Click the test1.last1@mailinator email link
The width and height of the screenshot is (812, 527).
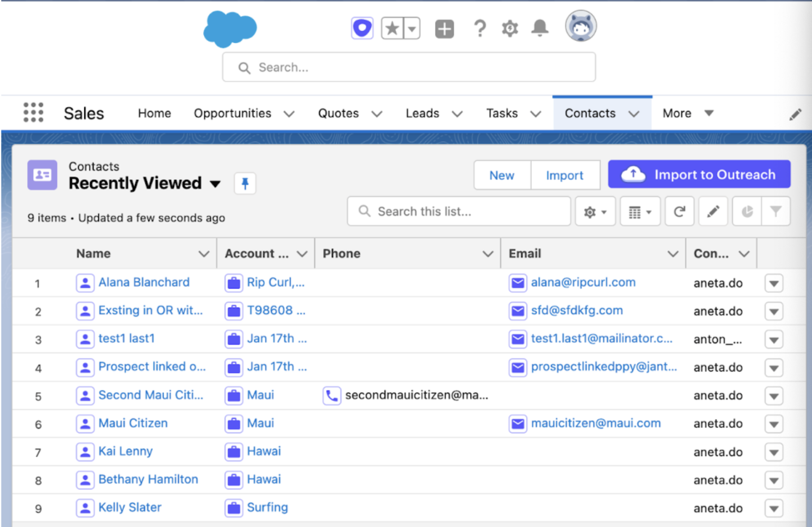602,338
